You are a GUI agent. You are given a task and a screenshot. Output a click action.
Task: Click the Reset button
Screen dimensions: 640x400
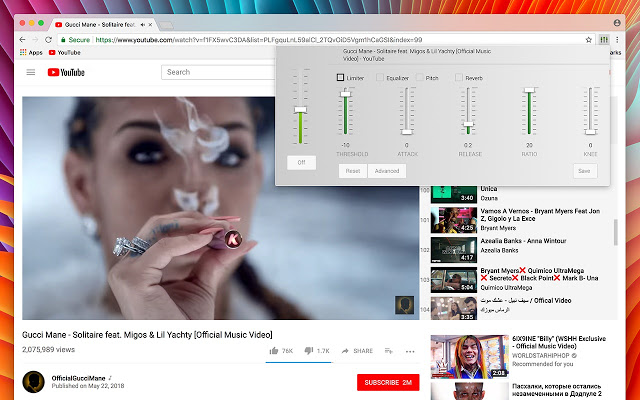click(x=353, y=171)
